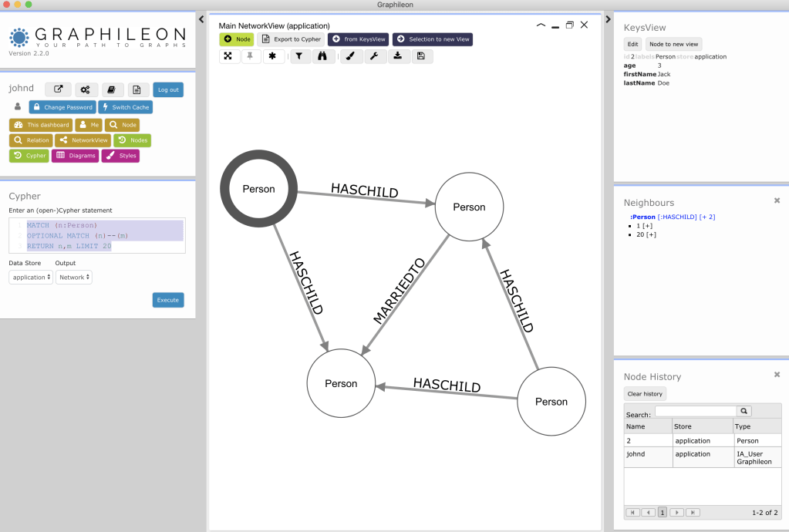Viewport: 789px width, 532px height.
Task: Click the Clear history button
Action: [645, 394]
